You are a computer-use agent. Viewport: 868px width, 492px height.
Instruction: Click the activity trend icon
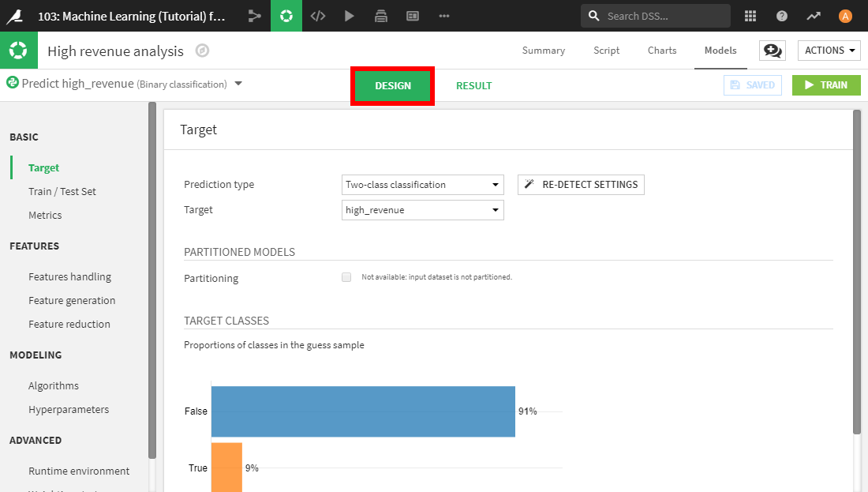click(814, 16)
